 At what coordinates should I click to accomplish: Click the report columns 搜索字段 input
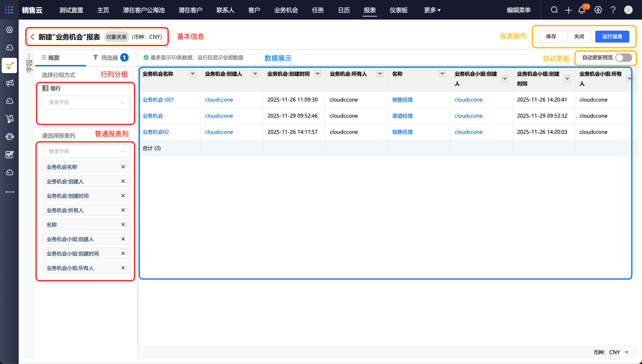(x=86, y=152)
